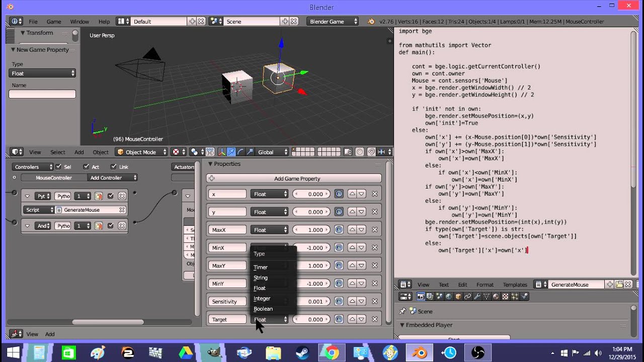Collapse the Properties panel triangle
This screenshot has height=362, width=644.
point(210,164)
